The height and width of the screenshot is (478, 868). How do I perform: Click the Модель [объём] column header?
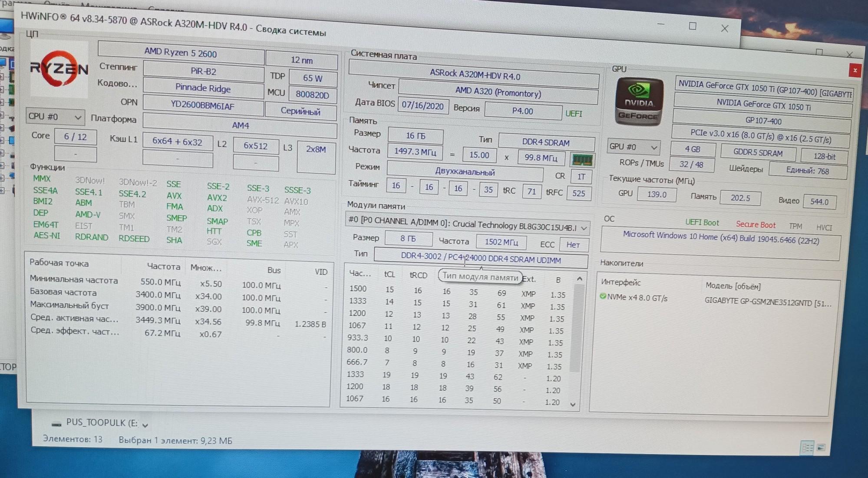pyautogui.click(x=733, y=286)
